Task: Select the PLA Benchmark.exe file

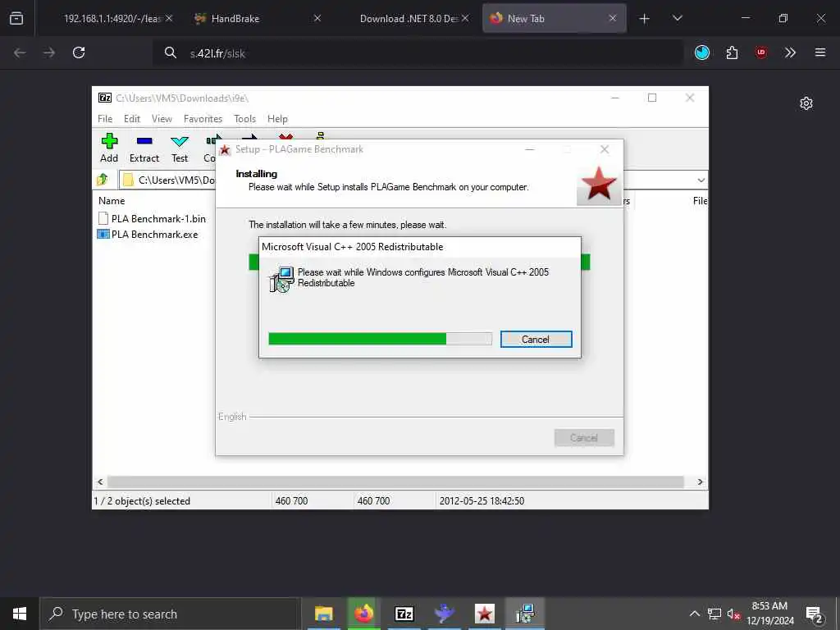Action: (148, 234)
